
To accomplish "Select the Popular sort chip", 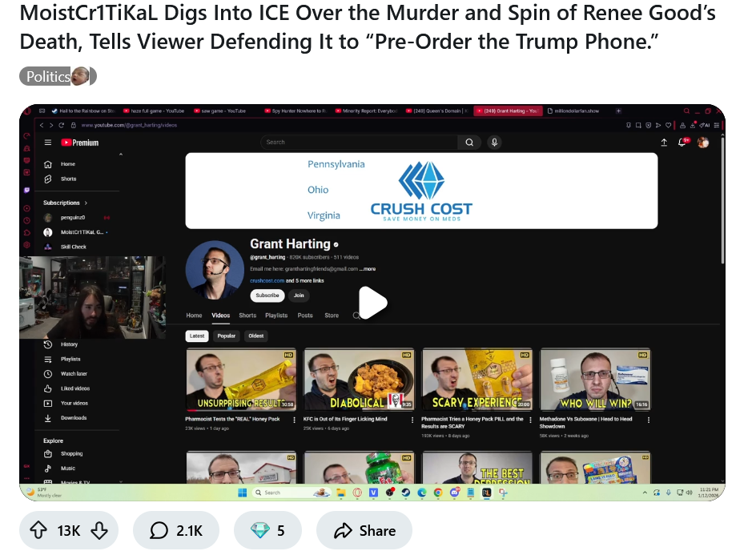I will pos(226,336).
